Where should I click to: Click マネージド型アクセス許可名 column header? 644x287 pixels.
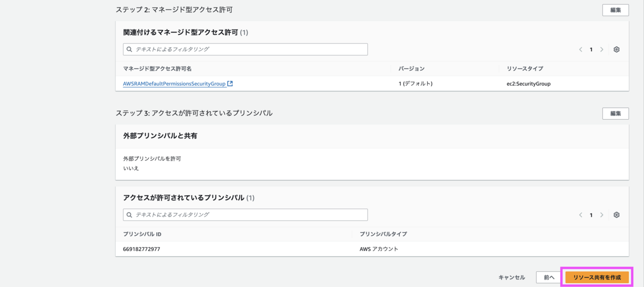coord(157,69)
